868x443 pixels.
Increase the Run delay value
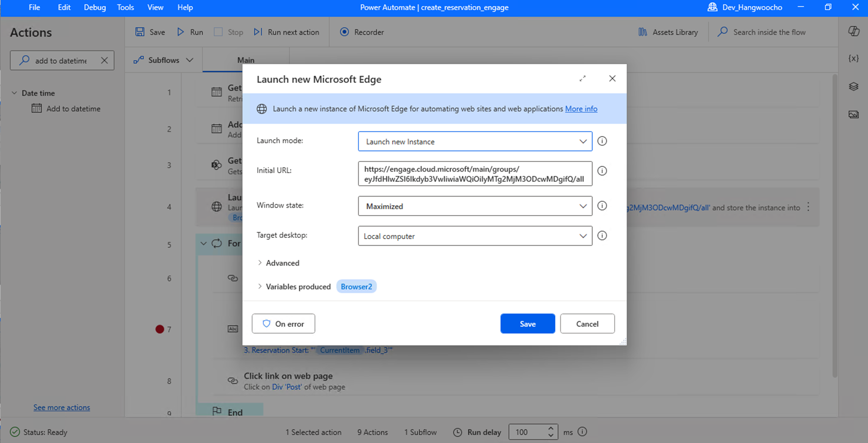[550, 428]
